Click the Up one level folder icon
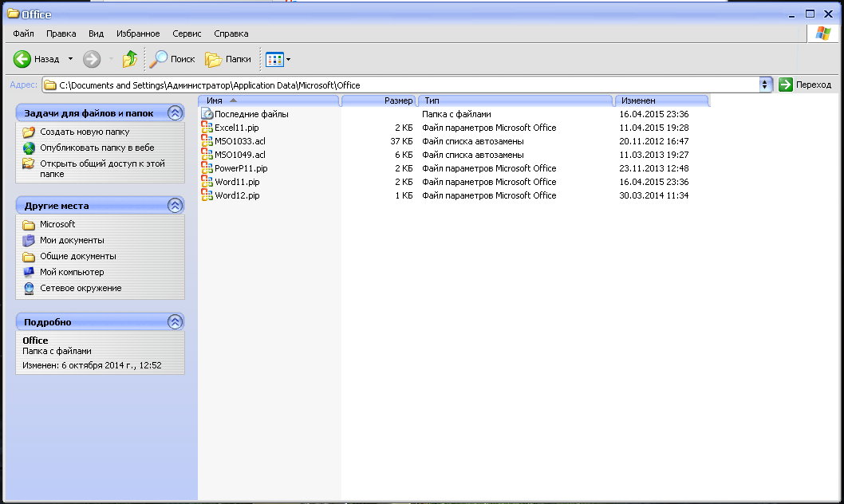 [x=129, y=59]
